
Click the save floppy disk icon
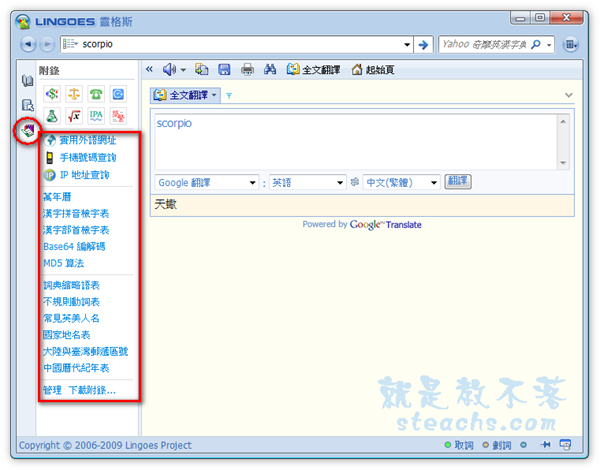coord(224,69)
